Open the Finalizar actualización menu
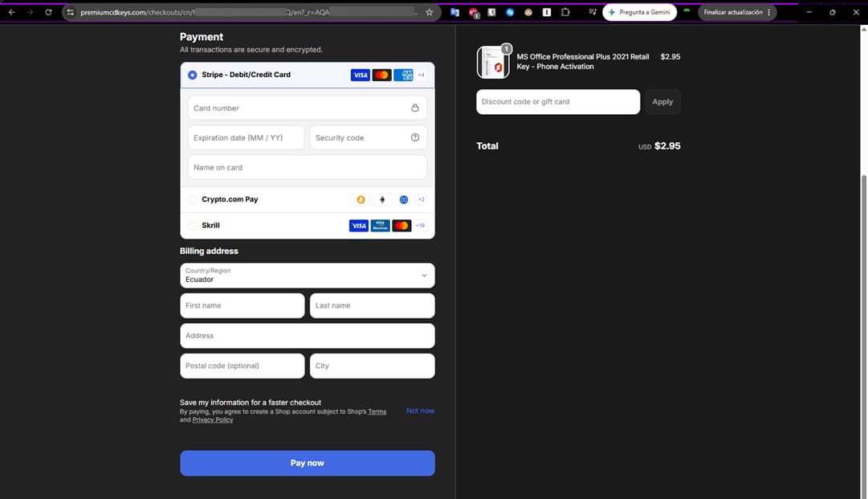868x499 pixels. tap(737, 12)
